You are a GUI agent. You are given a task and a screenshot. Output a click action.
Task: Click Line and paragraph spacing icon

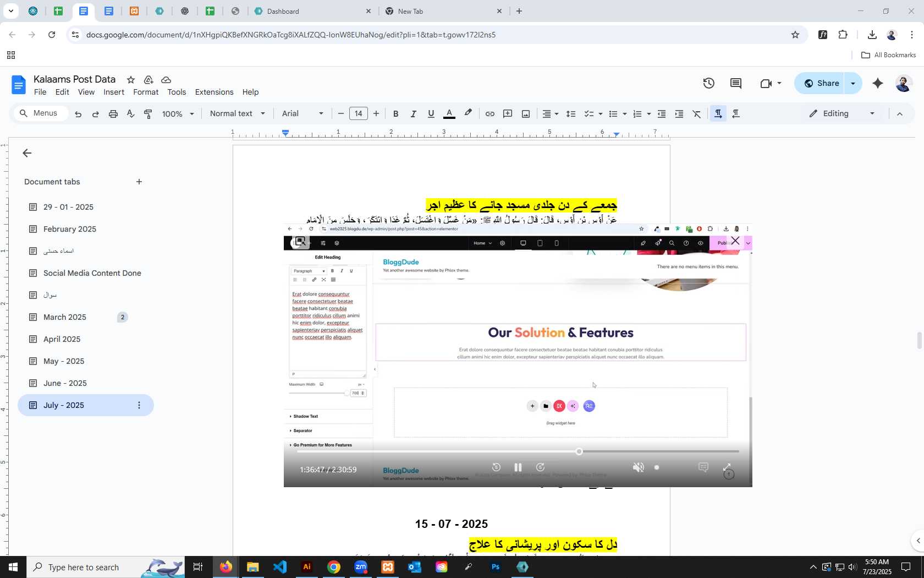click(x=571, y=114)
